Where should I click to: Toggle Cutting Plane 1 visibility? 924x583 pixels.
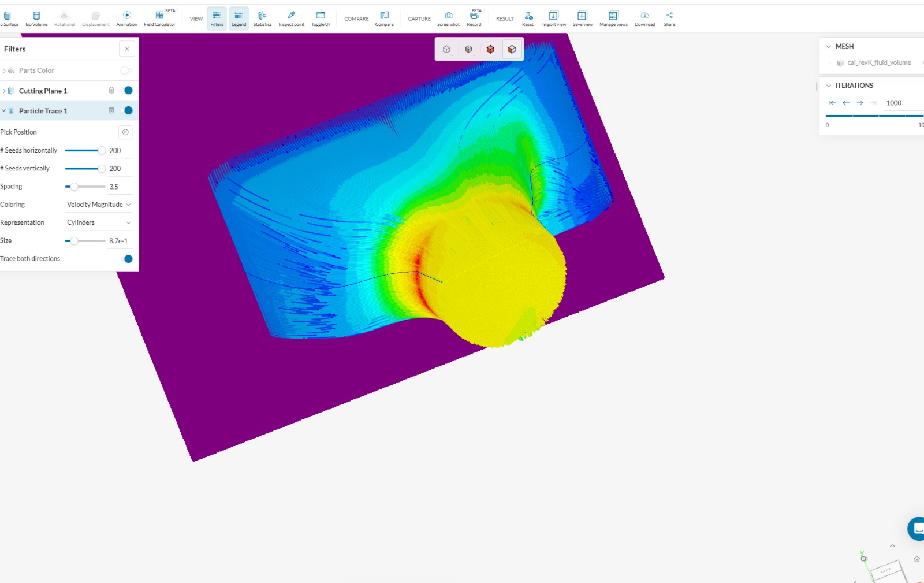(x=127, y=90)
